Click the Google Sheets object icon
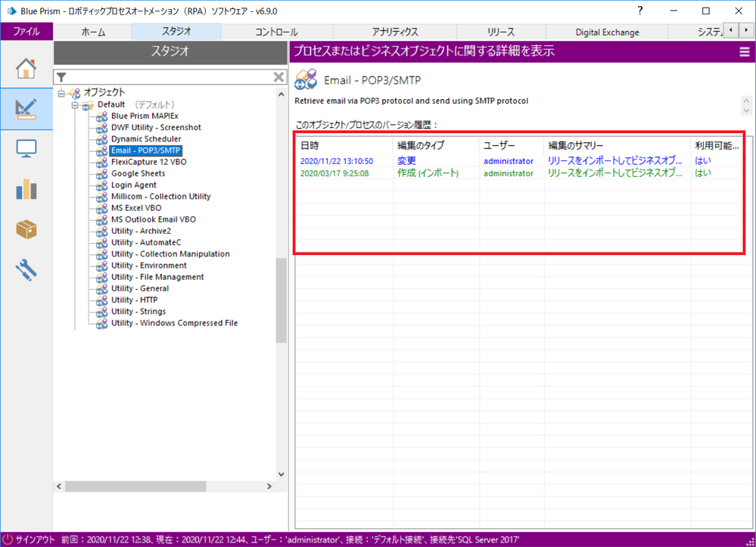The width and height of the screenshot is (756, 547). [101, 173]
